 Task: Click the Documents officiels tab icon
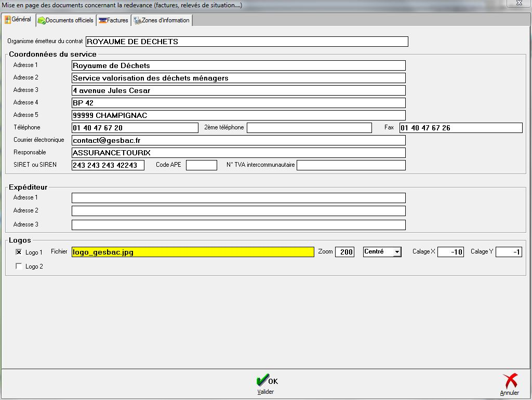tap(41, 20)
